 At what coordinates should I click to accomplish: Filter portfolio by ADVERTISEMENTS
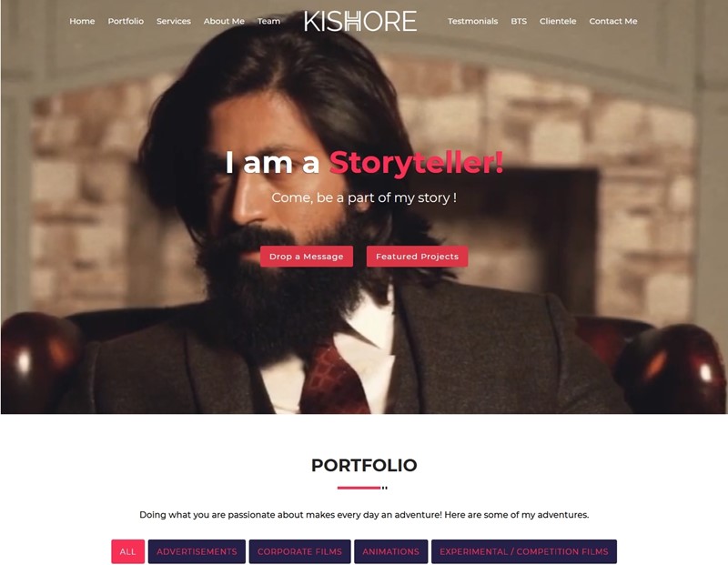click(197, 551)
